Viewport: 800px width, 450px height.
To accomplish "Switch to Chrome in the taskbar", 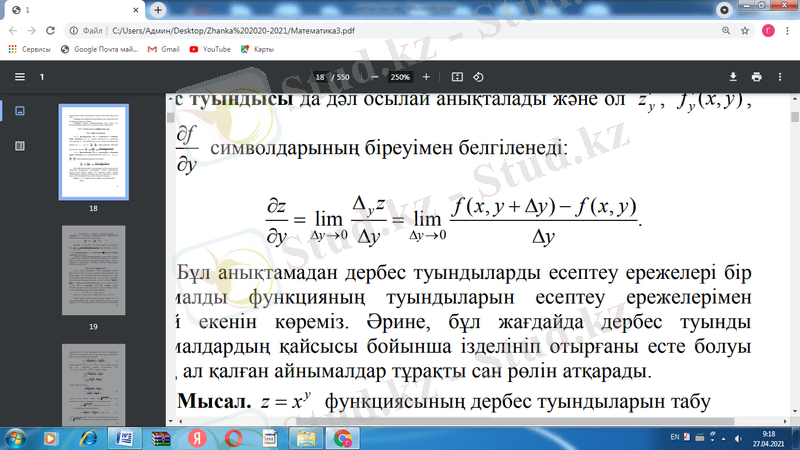I will (x=342, y=439).
